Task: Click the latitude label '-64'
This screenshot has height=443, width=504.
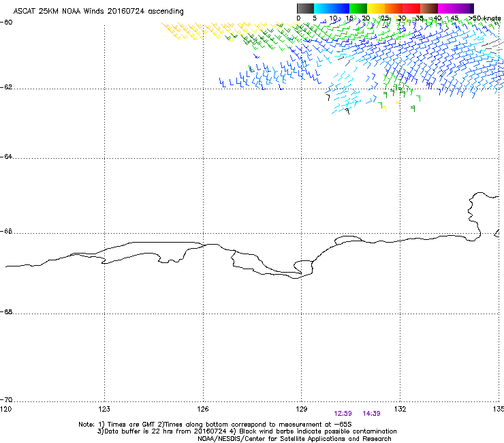Action: 6,157
